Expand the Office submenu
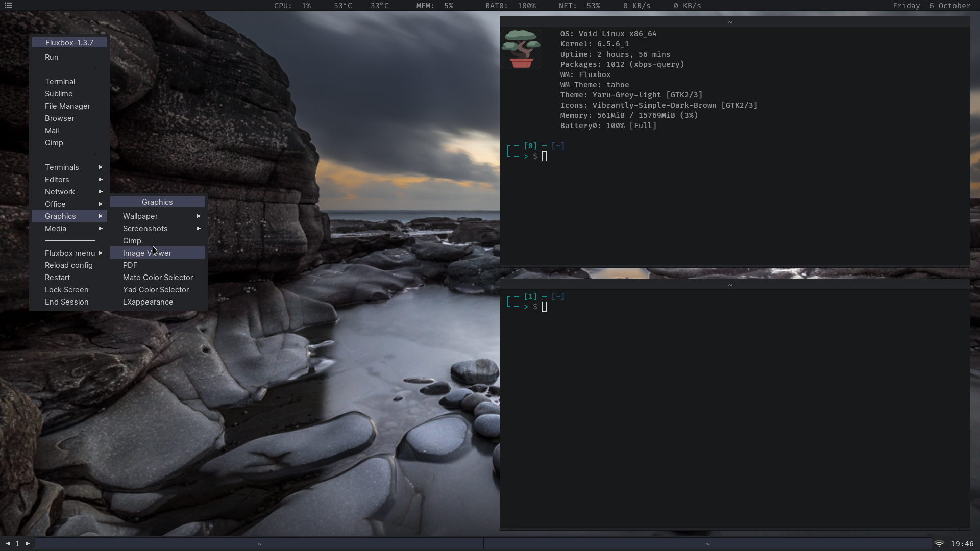Image resolution: width=980 pixels, height=551 pixels. tap(69, 204)
